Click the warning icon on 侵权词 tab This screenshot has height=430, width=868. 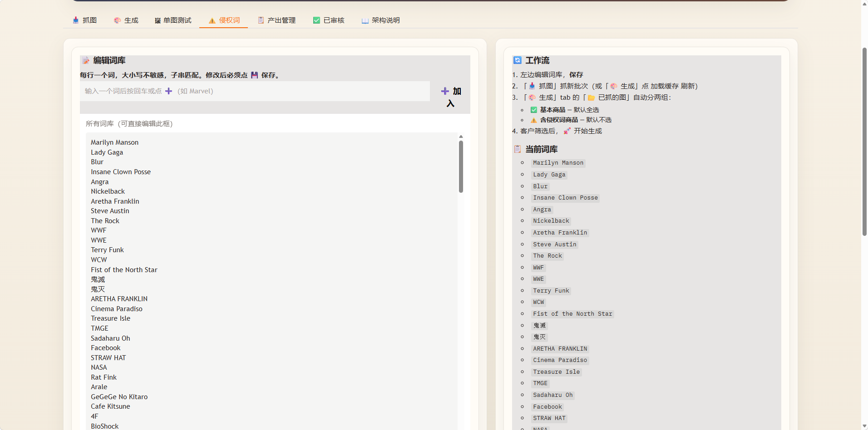(x=212, y=20)
